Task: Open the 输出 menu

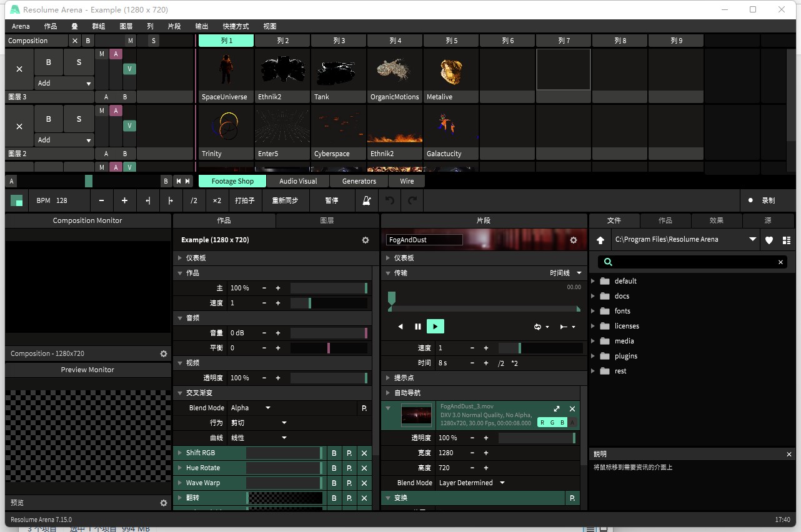Action: [x=202, y=26]
